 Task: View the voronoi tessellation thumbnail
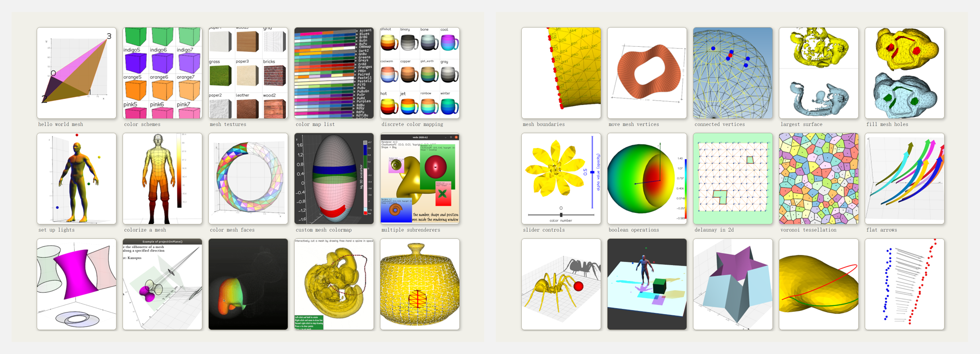[x=819, y=179]
